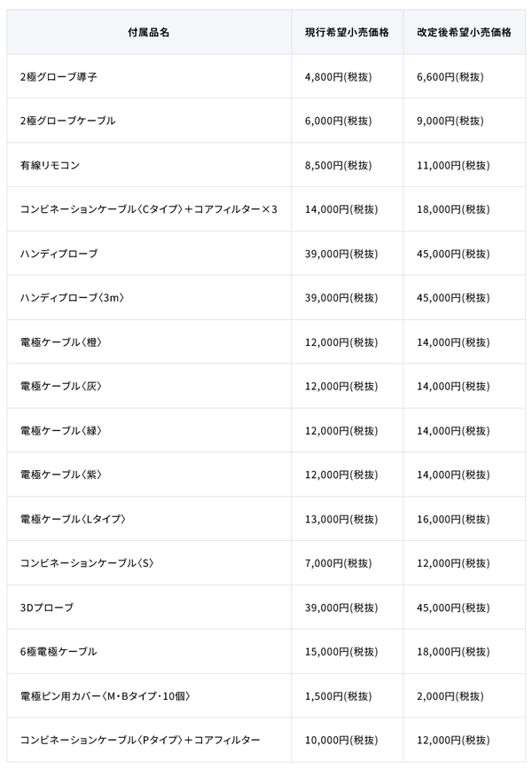The height and width of the screenshot is (769, 532).
Task: Select the 3Dプローブ item name
Action: tap(47, 608)
